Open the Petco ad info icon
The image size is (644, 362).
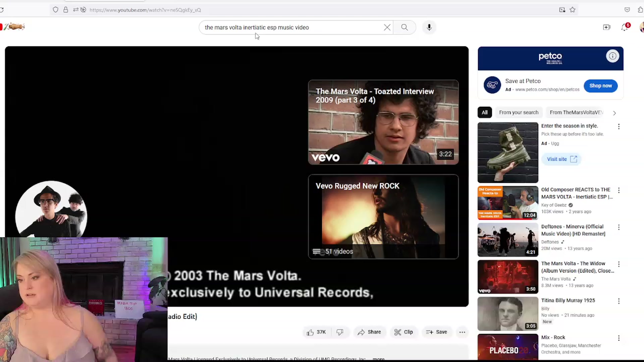pyautogui.click(x=612, y=56)
